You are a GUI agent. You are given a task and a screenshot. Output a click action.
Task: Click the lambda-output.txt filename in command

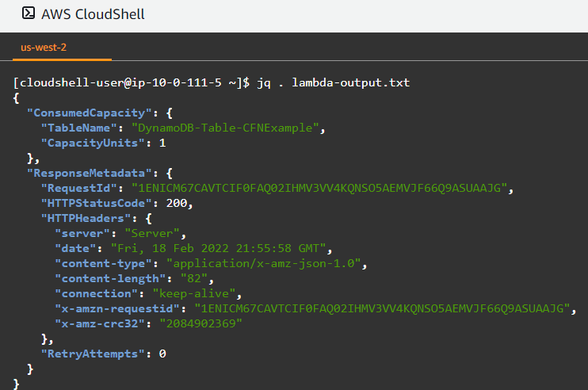pos(350,82)
